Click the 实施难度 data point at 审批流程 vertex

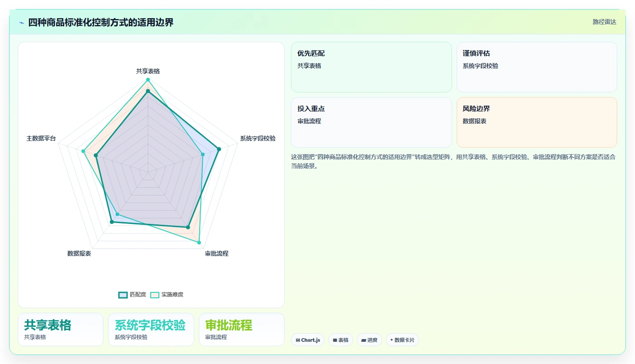click(x=199, y=243)
